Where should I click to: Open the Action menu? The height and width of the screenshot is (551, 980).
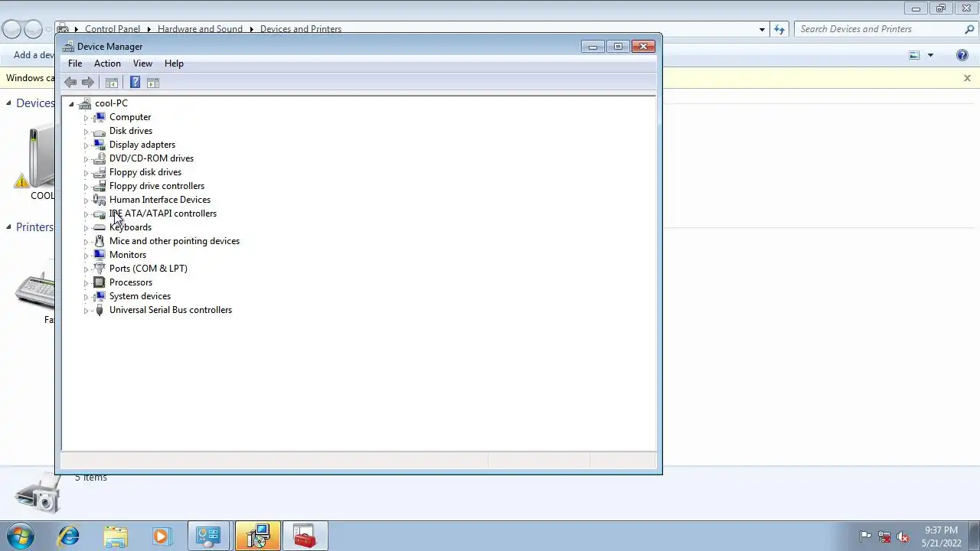click(107, 64)
